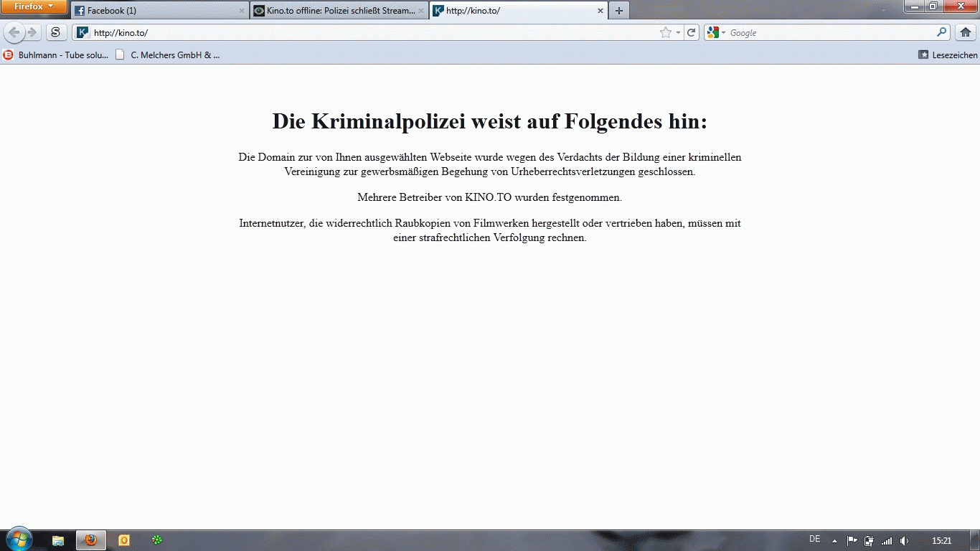The width and height of the screenshot is (980, 551).
Task: Click the heading "Die Kriminalpolizei weist auf Folgendes hin:"
Action: point(490,121)
